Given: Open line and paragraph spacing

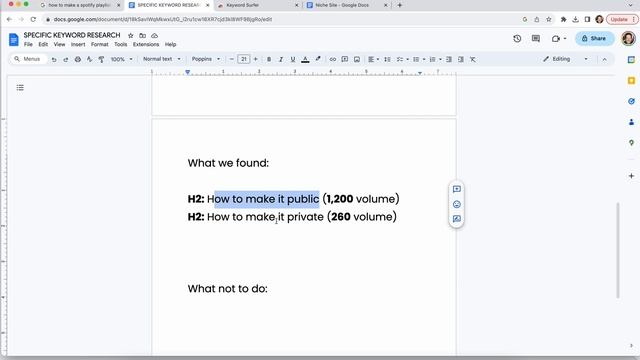Looking at the screenshot, I should [387, 60].
